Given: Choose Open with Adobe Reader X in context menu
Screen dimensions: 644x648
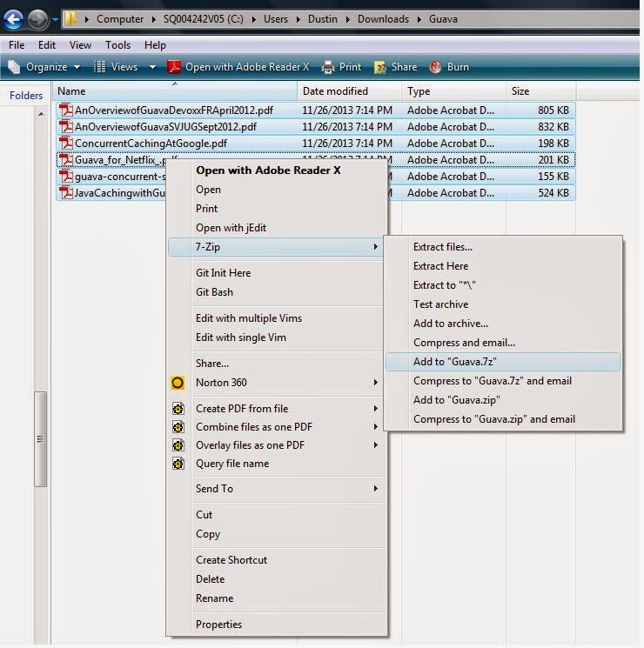Looking at the screenshot, I should tap(268, 170).
